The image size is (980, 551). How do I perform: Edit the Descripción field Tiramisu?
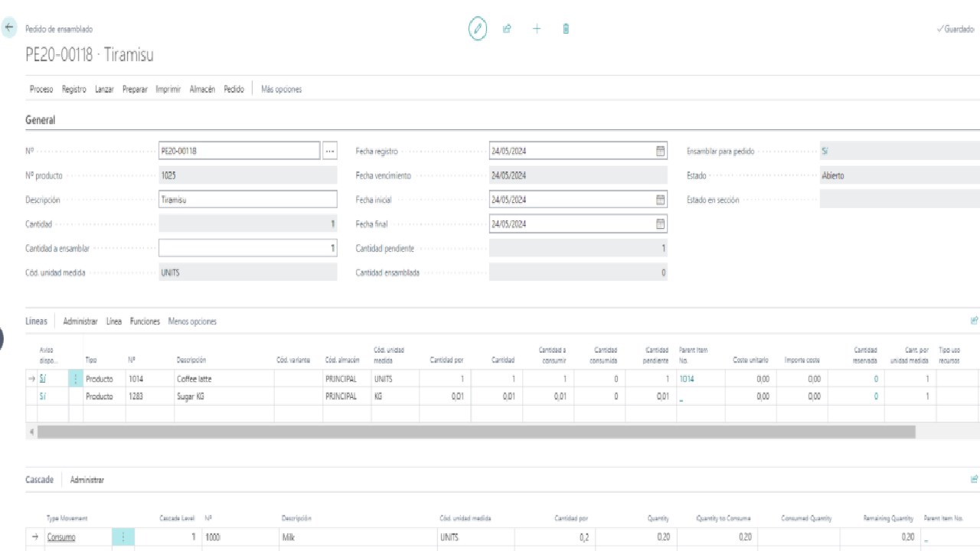point(247,200)
